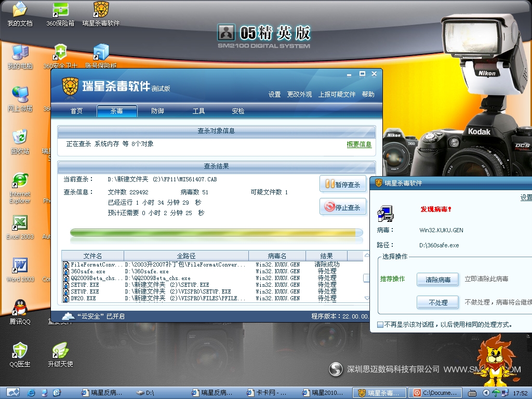Image resolution: width=532 pixels, height=399 pixels.
Task: Click file icon of 360safe.exe row
Action: point(66,271)
